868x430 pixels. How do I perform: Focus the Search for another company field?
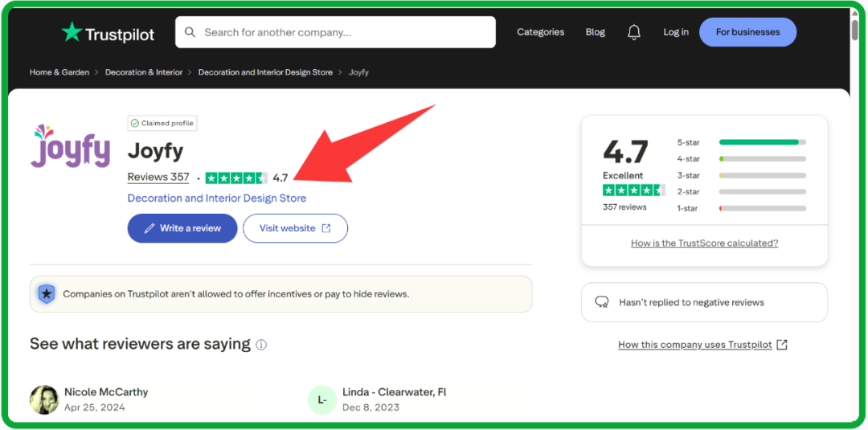pyautogui.click(x=335, y=32)
